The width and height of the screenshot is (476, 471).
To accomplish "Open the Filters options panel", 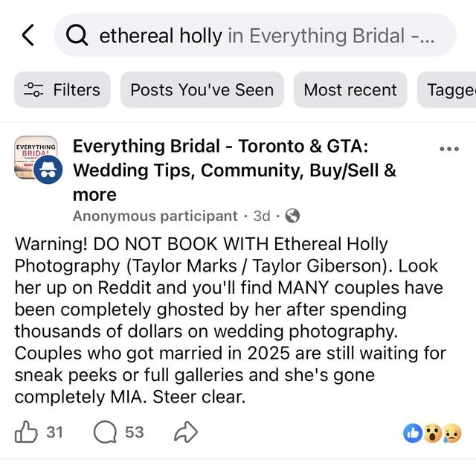I will [62, 89].
